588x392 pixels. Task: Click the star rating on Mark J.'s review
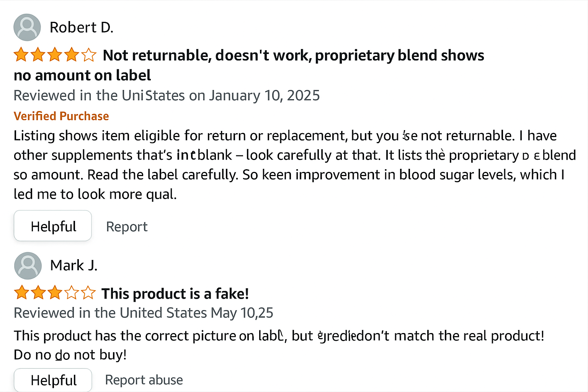tap(55, 293)
